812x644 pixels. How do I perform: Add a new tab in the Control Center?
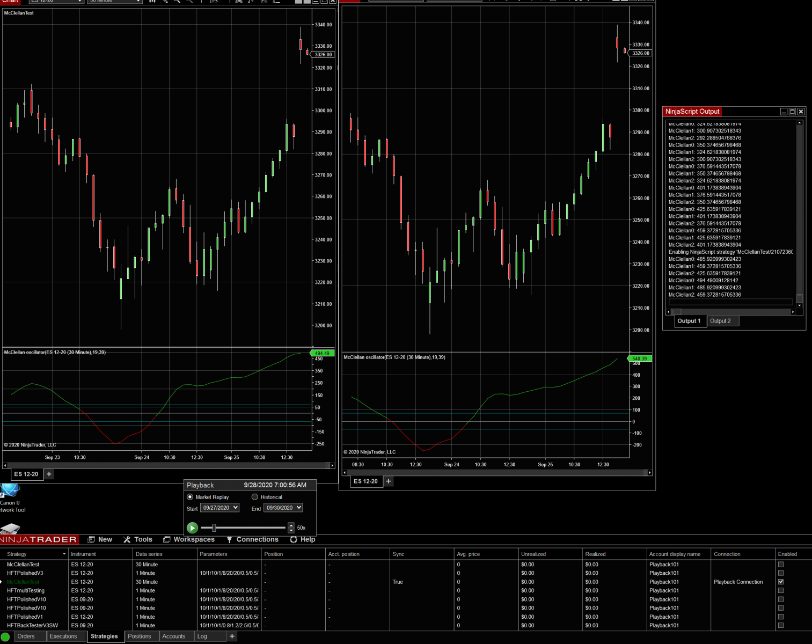(x=232, y=636)
